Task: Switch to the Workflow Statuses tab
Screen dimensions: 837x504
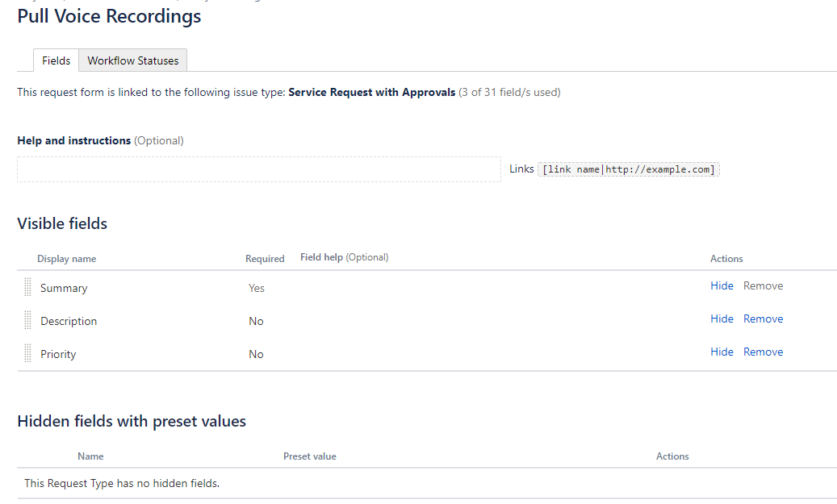Action: click(133, 60)
